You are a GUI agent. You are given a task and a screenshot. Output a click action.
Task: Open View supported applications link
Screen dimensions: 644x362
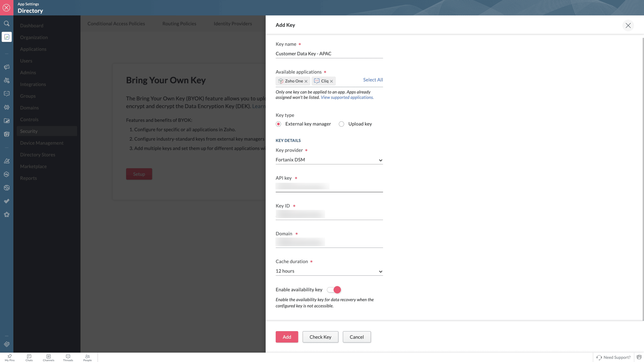point(347,97)
